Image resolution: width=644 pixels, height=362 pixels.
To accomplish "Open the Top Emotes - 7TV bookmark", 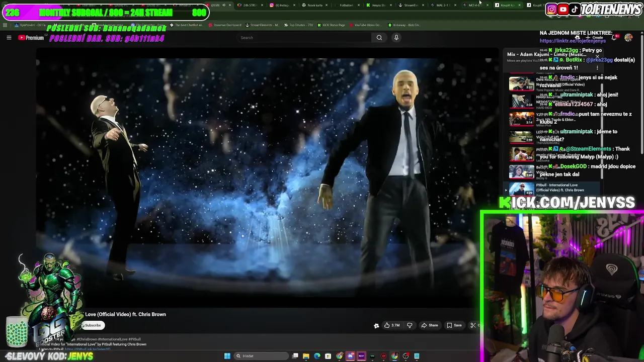I will 298,25.
